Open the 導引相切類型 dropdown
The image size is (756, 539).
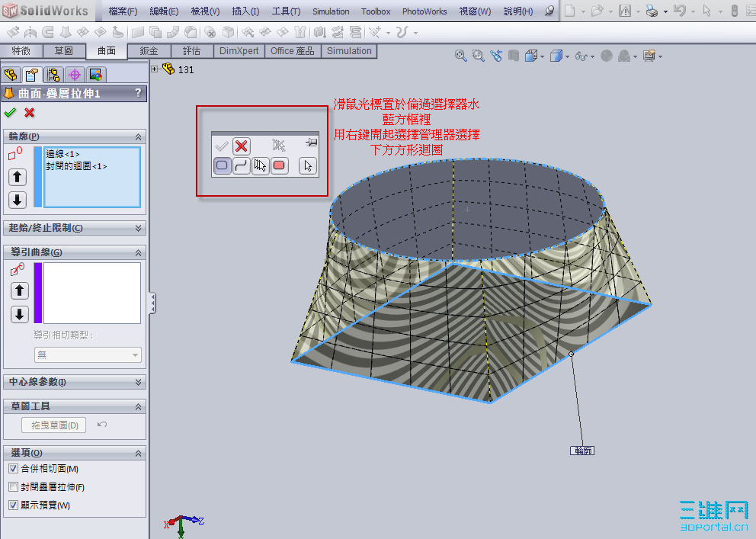click(x=88, y=355)
